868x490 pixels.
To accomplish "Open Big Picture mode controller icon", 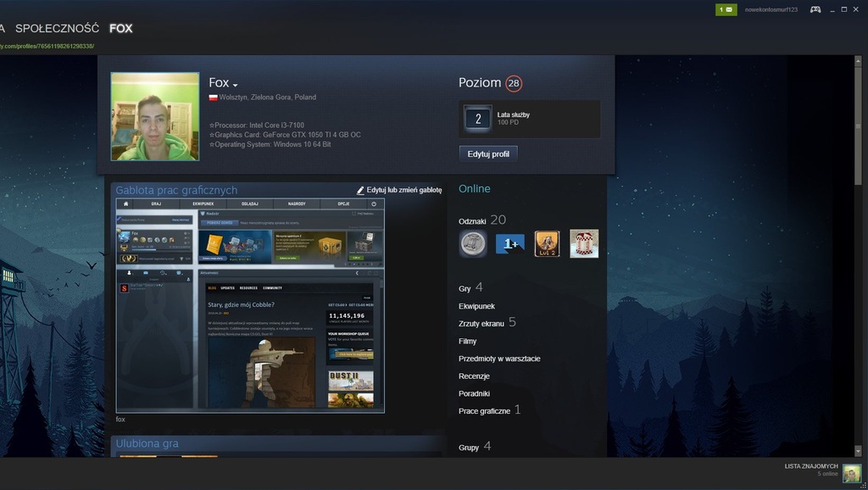I will coord(815,9).
